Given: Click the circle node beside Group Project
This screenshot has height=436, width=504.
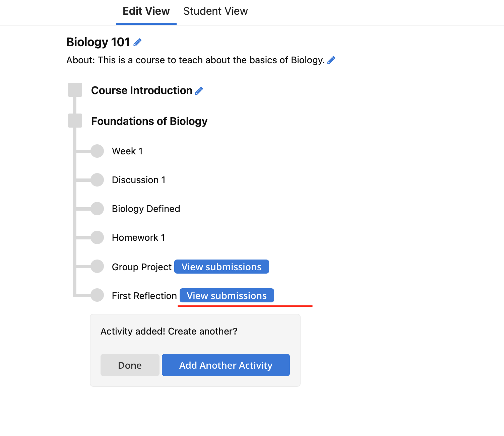Looking at the screenshot, I should pos(97,266).
